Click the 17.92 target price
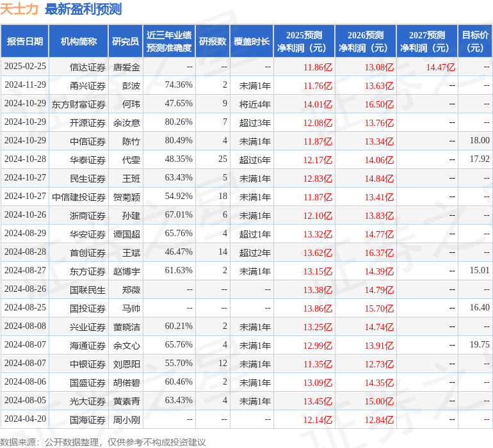Screen dimensions: 493x448 click(x=480, y=159)
